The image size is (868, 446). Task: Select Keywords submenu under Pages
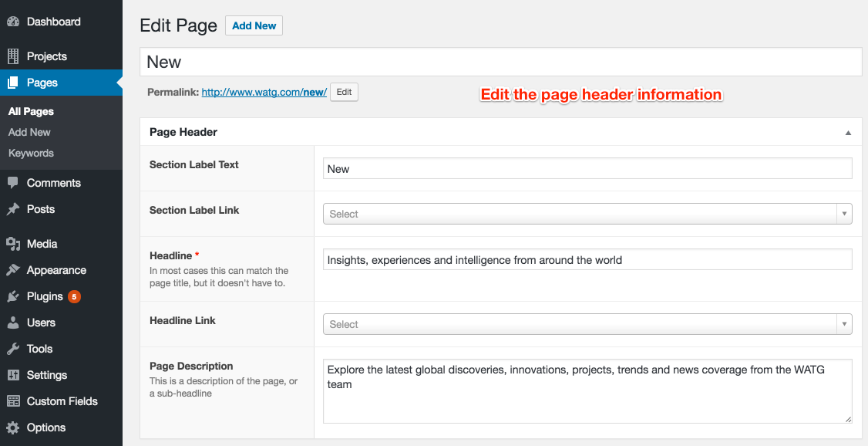click(x=31, y=153)
